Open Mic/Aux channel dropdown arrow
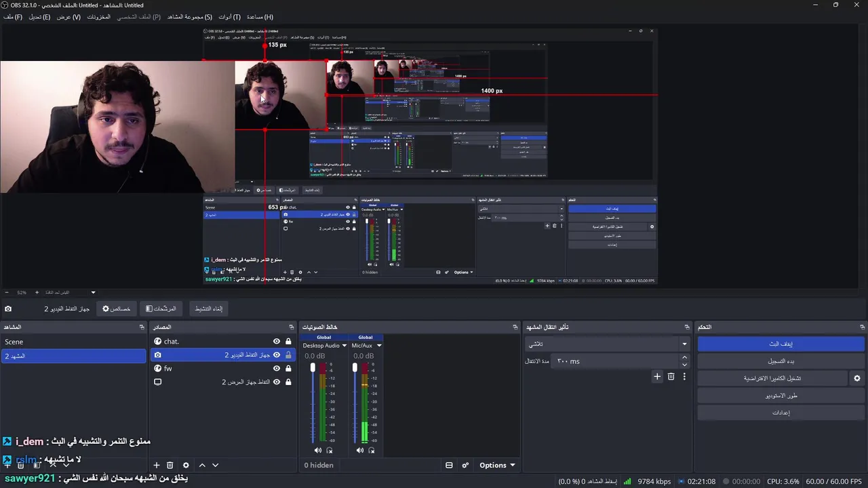 point(379,346)
